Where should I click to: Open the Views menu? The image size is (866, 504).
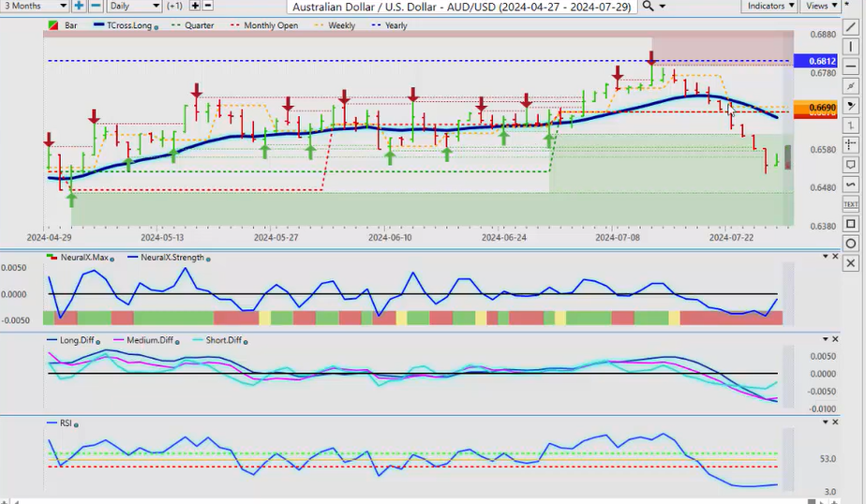(821, 7)
